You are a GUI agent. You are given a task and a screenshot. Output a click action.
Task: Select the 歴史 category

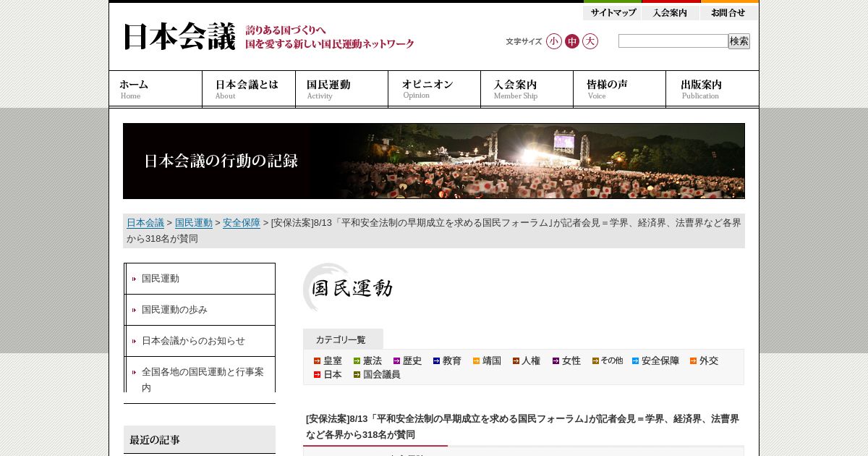[x=412, y=360]
